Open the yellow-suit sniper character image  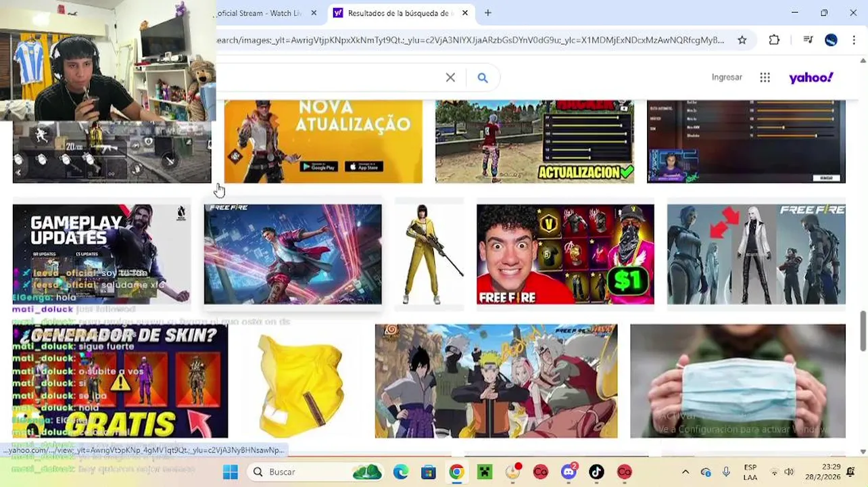pos(429,254)
